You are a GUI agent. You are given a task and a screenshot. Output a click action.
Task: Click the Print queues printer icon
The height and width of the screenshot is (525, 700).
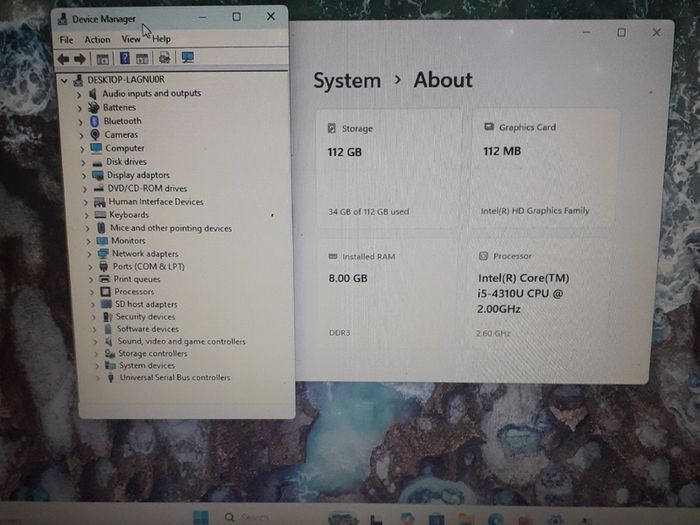point(104,279)
